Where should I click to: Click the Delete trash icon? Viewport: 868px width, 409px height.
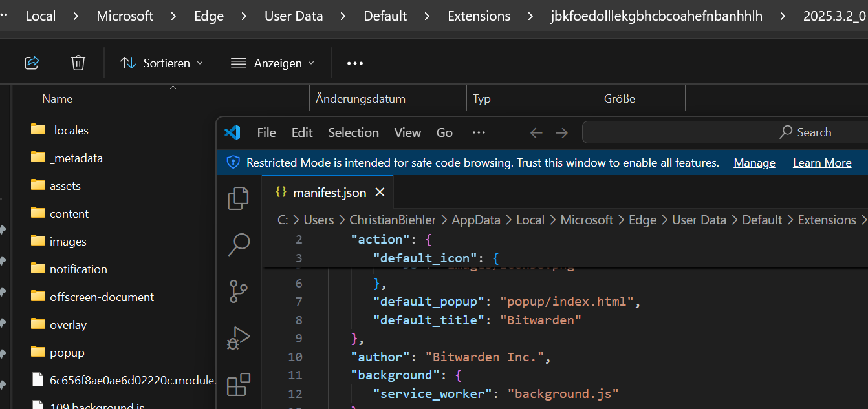pos(78,62)
